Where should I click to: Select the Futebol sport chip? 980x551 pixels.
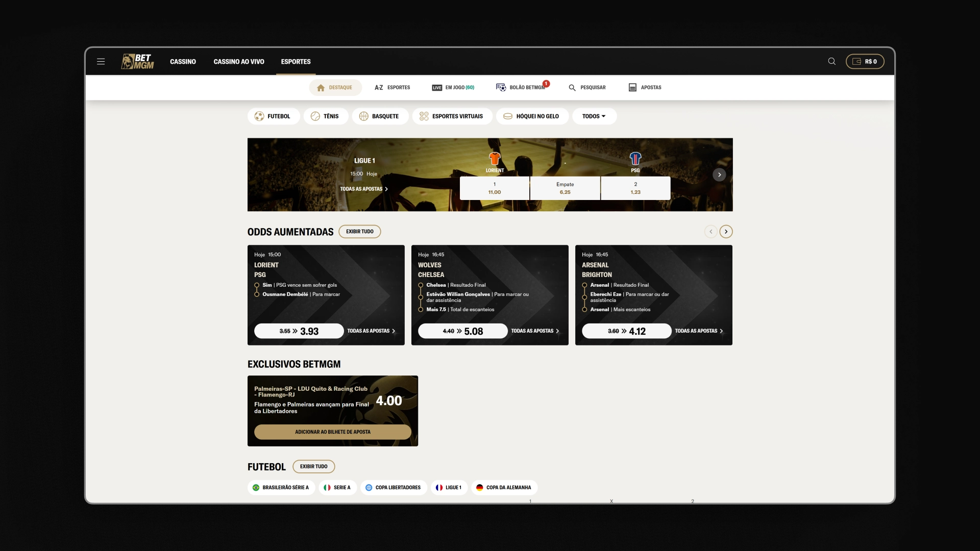(273, 116)
